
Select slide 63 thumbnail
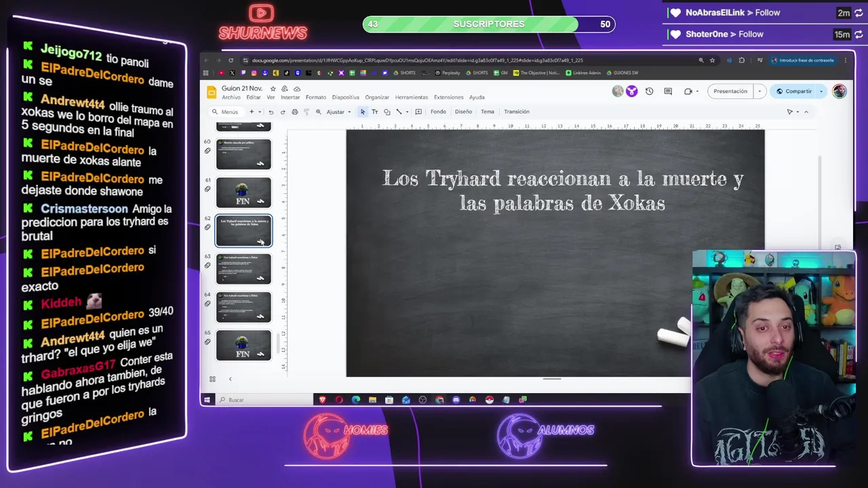pyautogui.click(x=243, y=269)
